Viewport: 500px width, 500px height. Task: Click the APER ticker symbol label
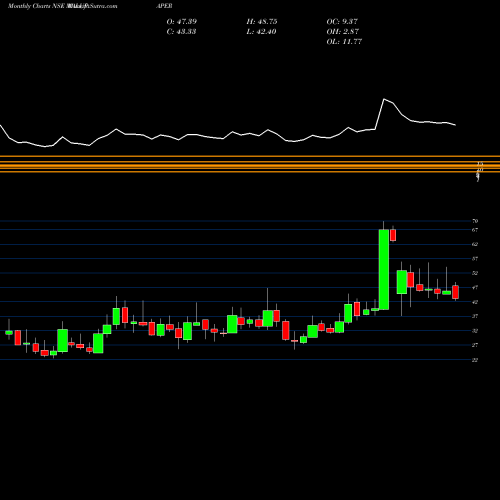(x=164, y=6)
